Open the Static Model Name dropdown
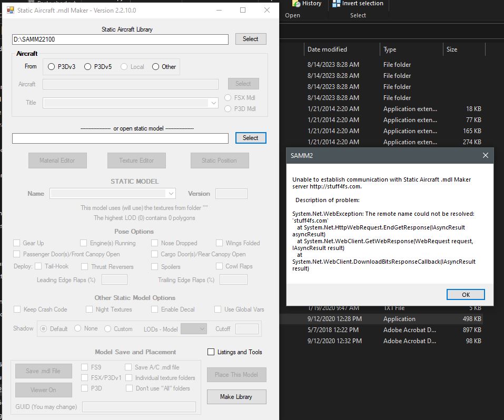Image resolution: width=504 pixels, height=420 pixels. click(x=171, y=194)
